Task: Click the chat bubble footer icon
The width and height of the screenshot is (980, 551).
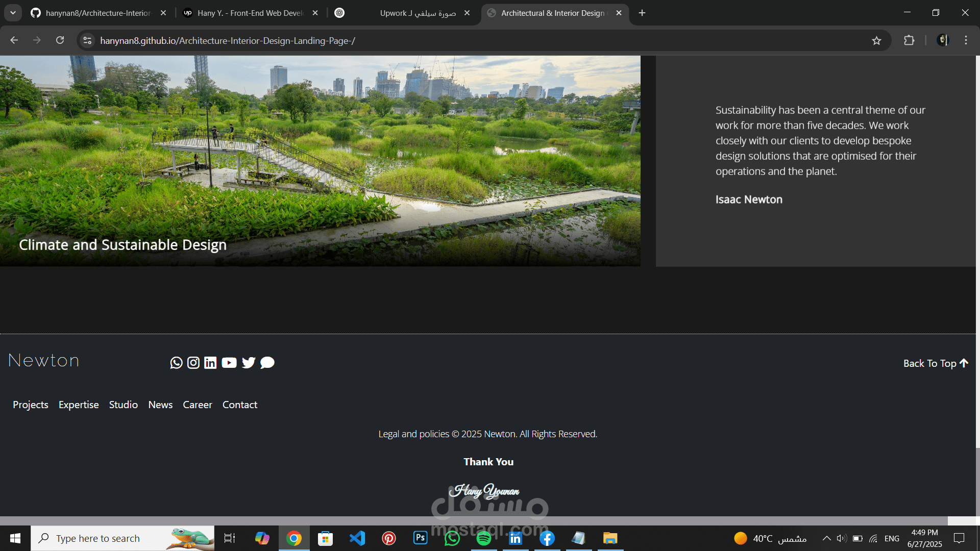Action: coord(267,363)
